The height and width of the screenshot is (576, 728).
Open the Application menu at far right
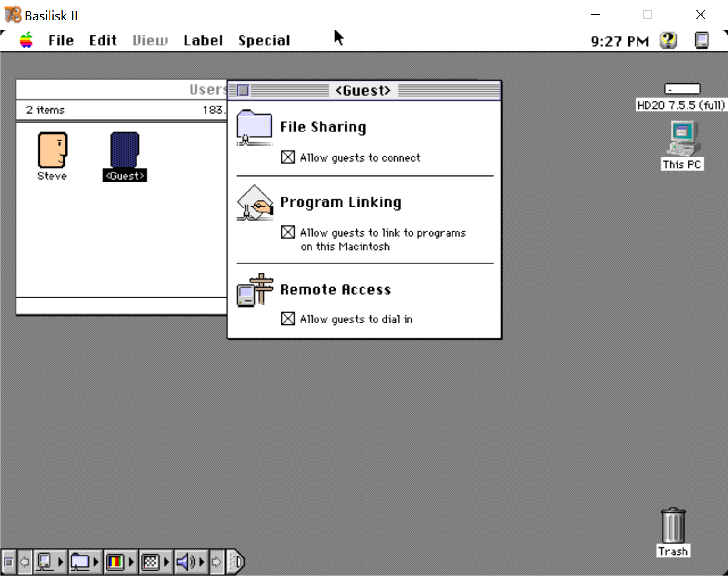point(702,40)
